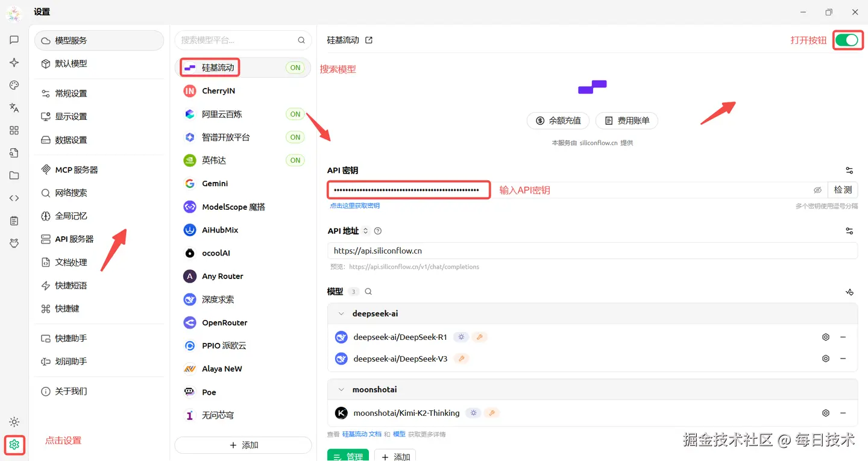The width and height of the screenshot is (868, 461).
Task: Open 快捷助手 settings section
Action: click(99, 338)
